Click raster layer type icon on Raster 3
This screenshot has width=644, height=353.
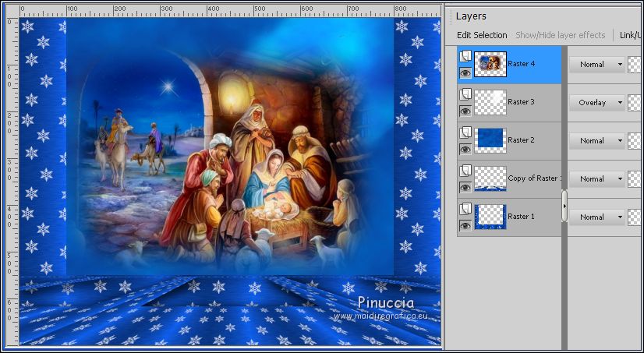pyautogui.click(x=465, y=94)
